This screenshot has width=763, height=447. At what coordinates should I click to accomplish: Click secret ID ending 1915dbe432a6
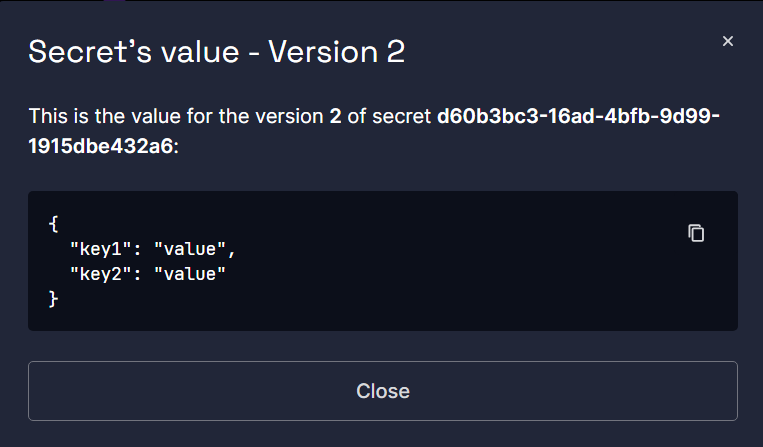(x=101, y=146)
